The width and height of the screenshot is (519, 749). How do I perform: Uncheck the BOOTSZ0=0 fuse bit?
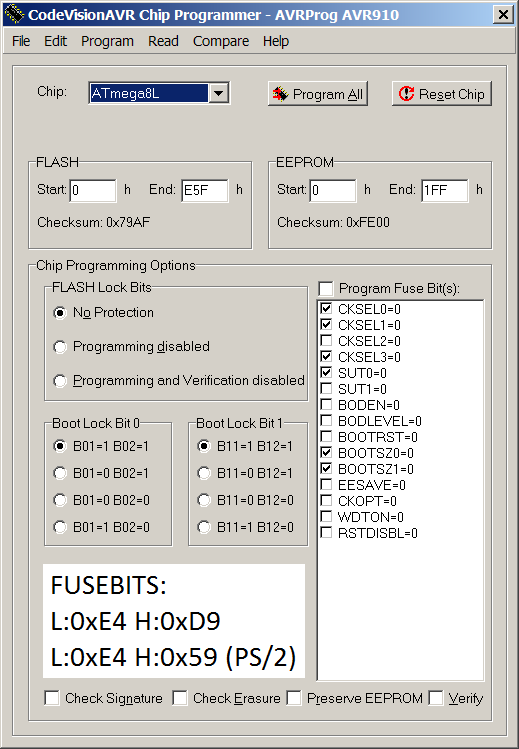click(326, 453)
